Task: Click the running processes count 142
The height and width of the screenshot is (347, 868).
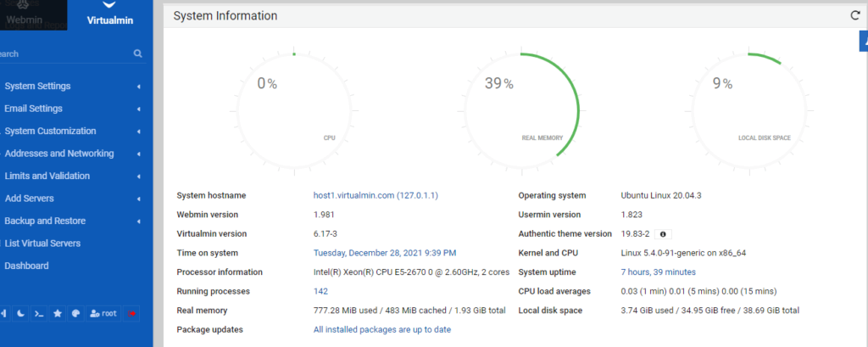Action: click(320, 291)
